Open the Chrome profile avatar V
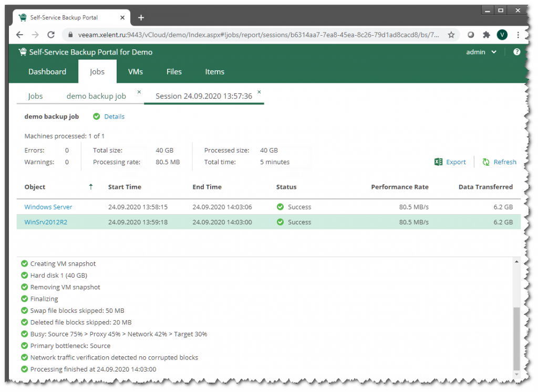 tap(502, 35)
